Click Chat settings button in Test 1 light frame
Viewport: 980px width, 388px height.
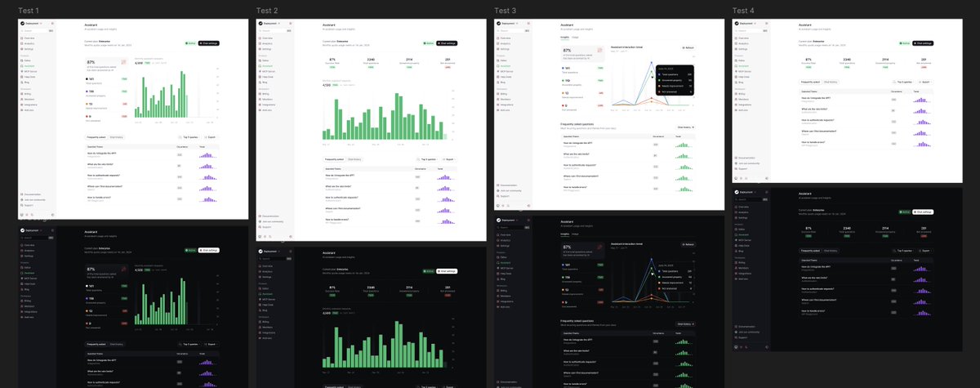click(x=208, y=43)
